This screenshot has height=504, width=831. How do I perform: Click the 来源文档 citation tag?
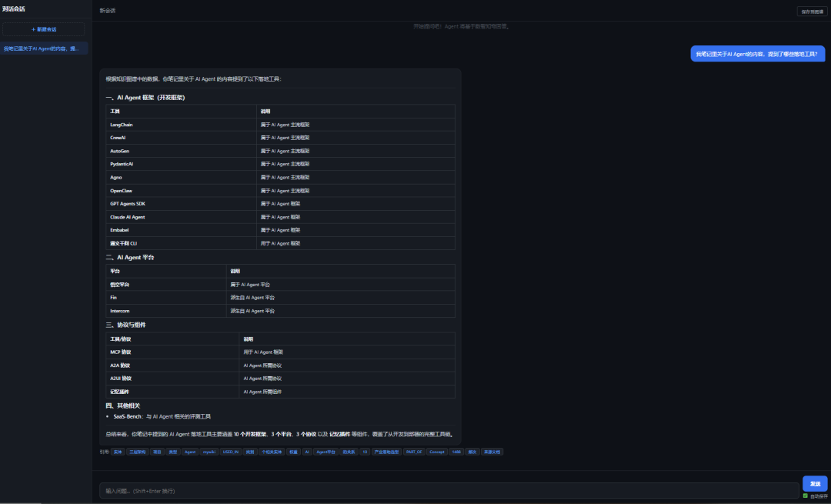pyautogui.click(x=492, y=452)
